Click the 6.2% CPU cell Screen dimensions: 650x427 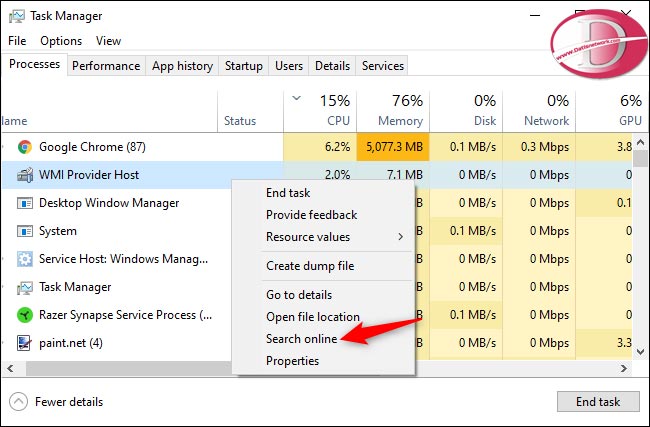pyautogui.click(x=320, y=147)
